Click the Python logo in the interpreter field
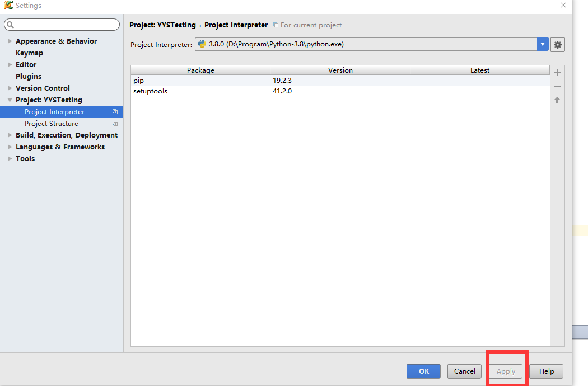 point(202,44)
